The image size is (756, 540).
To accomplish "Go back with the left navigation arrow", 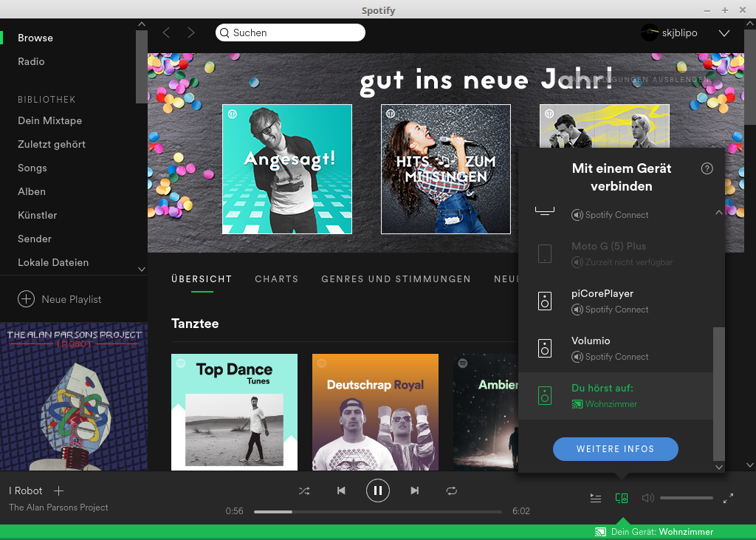I will [166, 33].
